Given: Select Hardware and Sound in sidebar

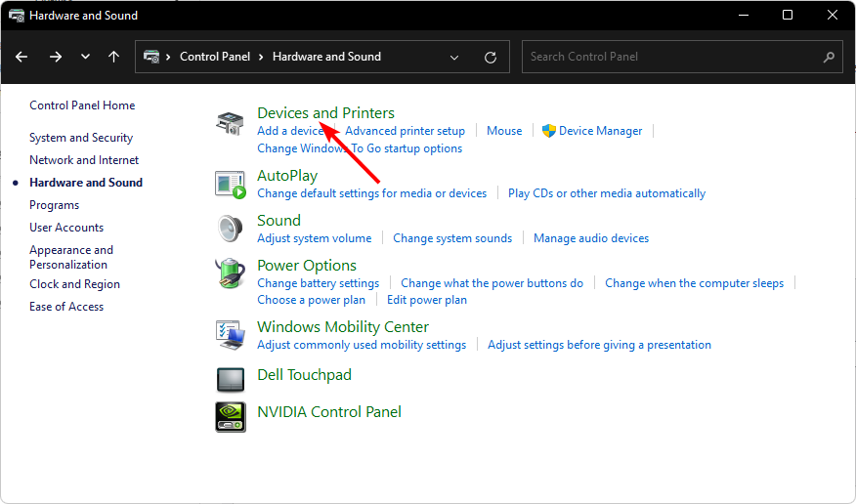Looking at the screenshot, I should 86,183.
